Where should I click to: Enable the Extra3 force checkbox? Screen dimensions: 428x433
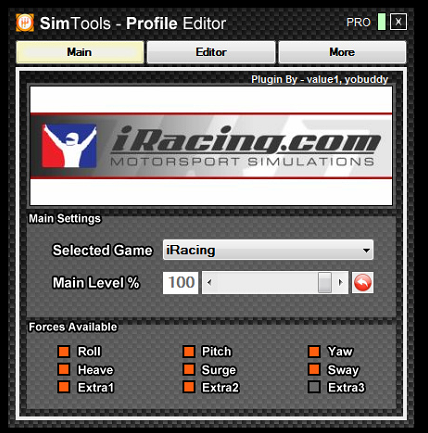click(314, 387)
